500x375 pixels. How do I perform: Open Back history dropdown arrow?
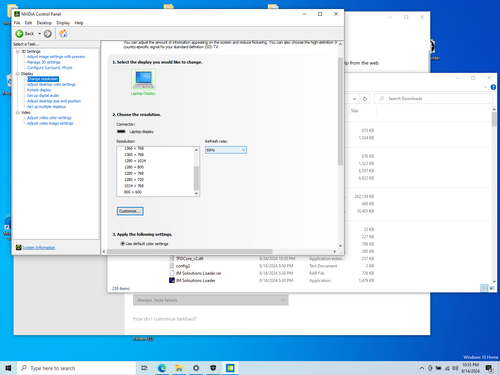(x=39, y=34)
